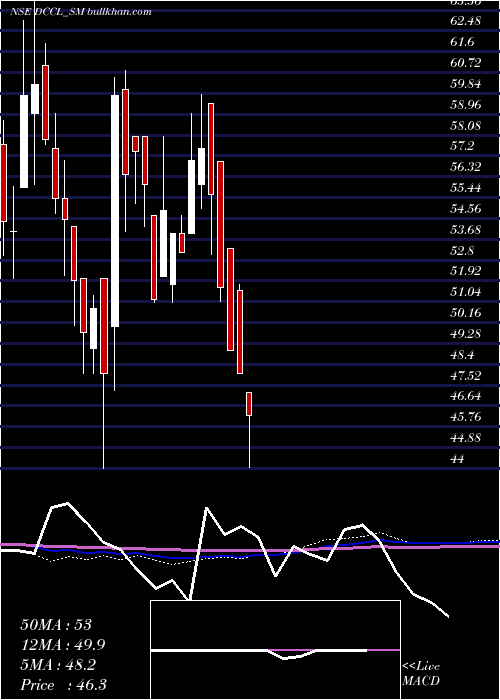
Task: Click the 58.08 price level label
Action: 466,125
